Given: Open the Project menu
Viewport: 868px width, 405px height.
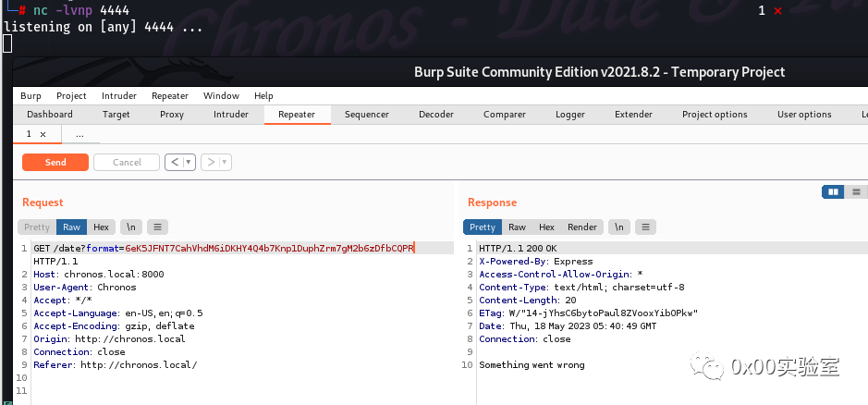Looking at the screenshot, I should 71,96.
